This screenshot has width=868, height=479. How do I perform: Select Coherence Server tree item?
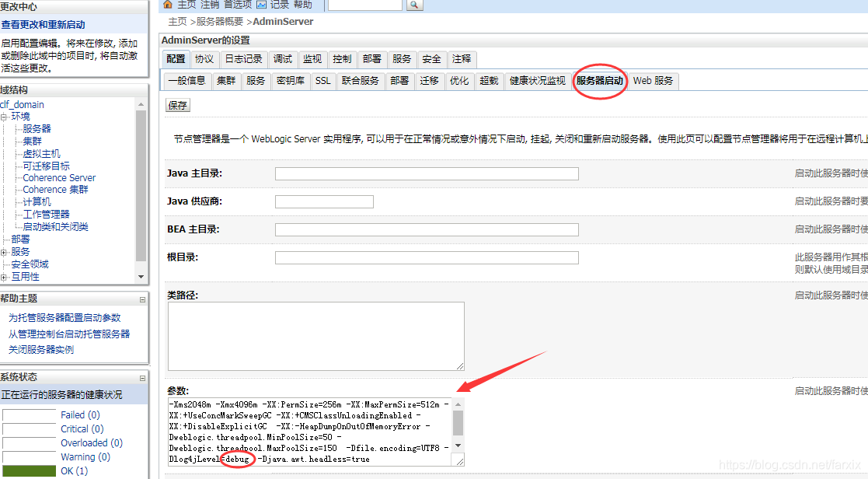click(x=59, y=178)
